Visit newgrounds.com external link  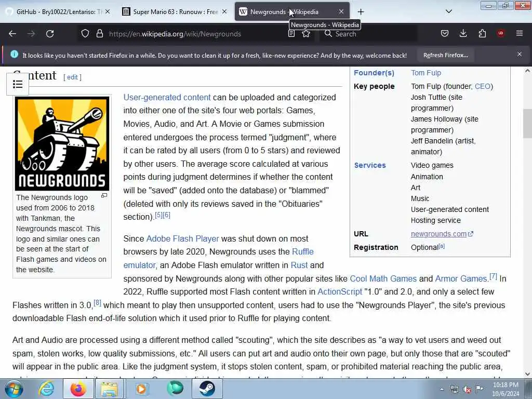click(x=442, y=234)
